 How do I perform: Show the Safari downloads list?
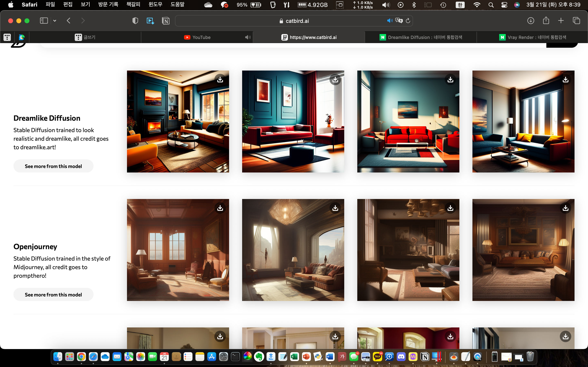click(x=531, y=21)
